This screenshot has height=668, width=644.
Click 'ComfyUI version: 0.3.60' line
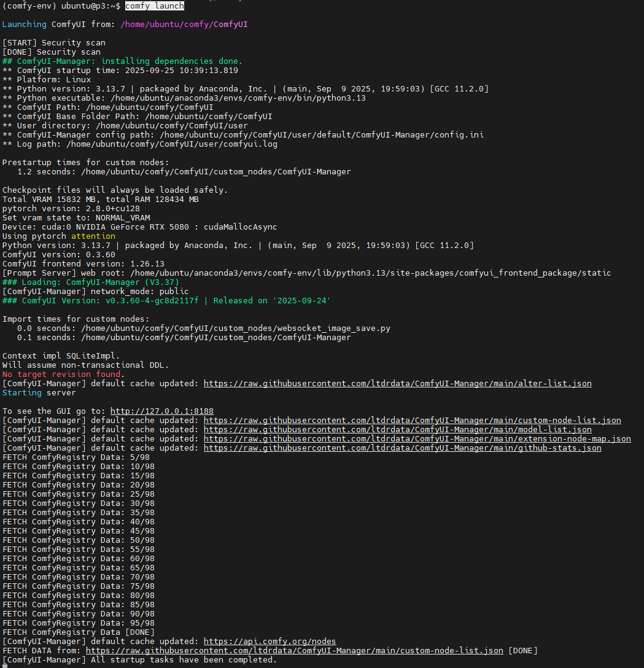point(59,254)
